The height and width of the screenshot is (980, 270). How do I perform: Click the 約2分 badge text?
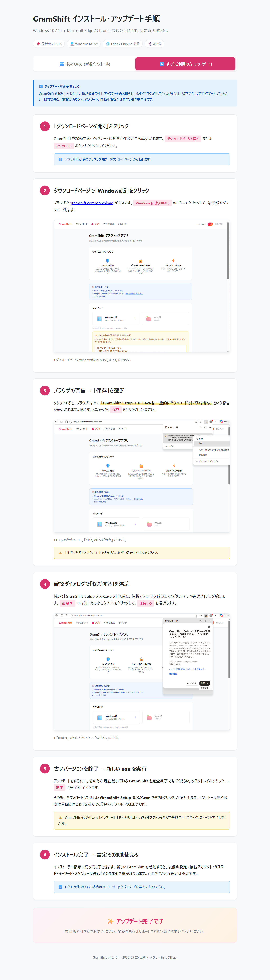[x=157, y=44]
